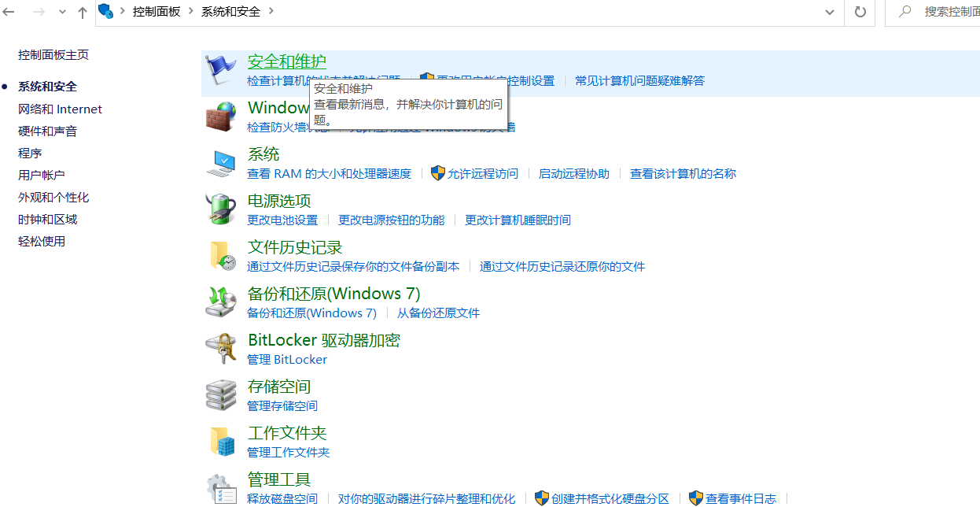Click the Backup and Restore icon
Image resolution: width=980 pixels, height=507 pixels.
(221, 302)
